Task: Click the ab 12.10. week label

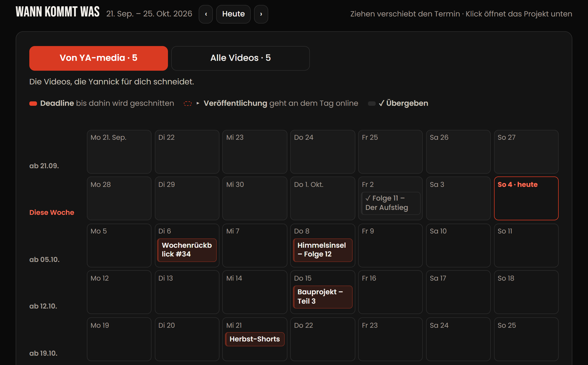Action: pyautogui.click(x=43, y=306)
